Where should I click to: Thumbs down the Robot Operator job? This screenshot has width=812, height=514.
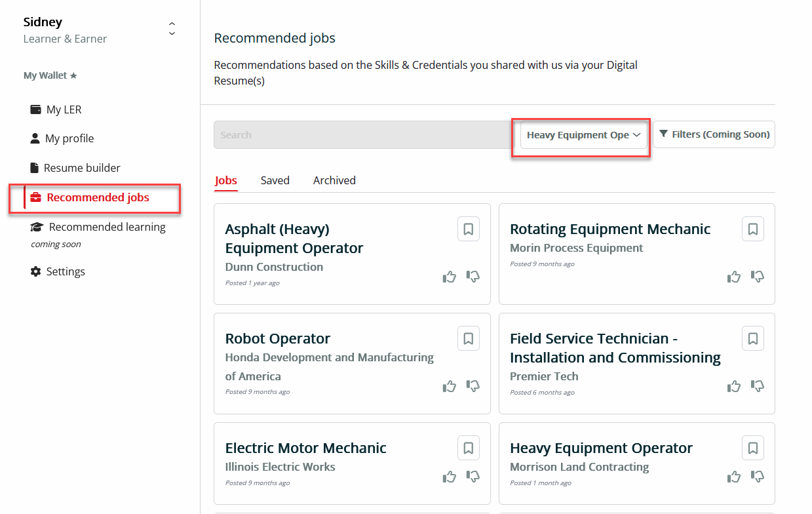[473, 386]
